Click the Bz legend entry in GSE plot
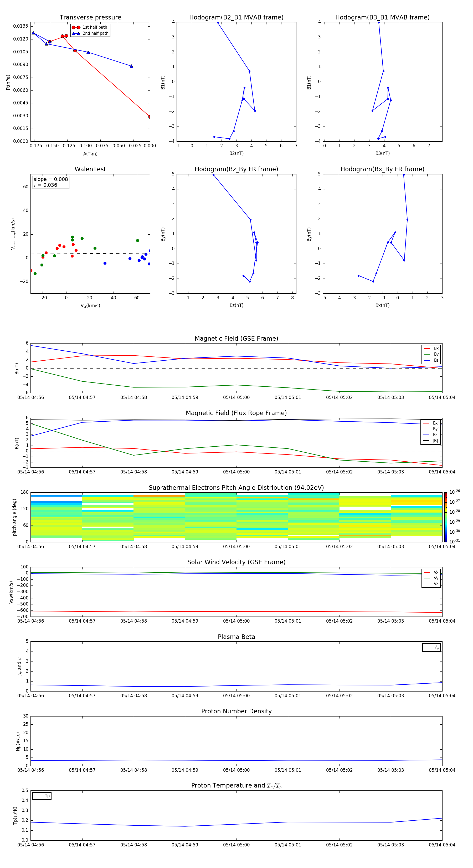The height and width of the screenshot is (868, 473). [431, 360]
